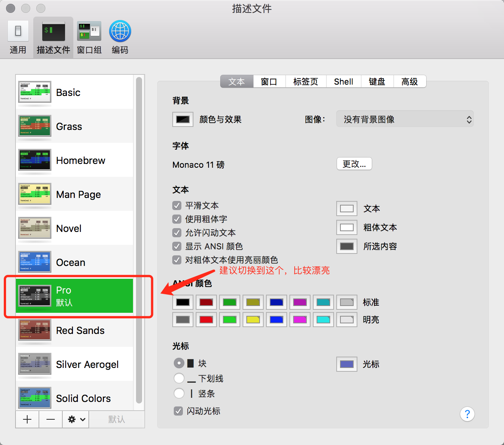Click the 默认 set default button
The height and width of the screenshot is (445, 504).
(x=117, y=419)
